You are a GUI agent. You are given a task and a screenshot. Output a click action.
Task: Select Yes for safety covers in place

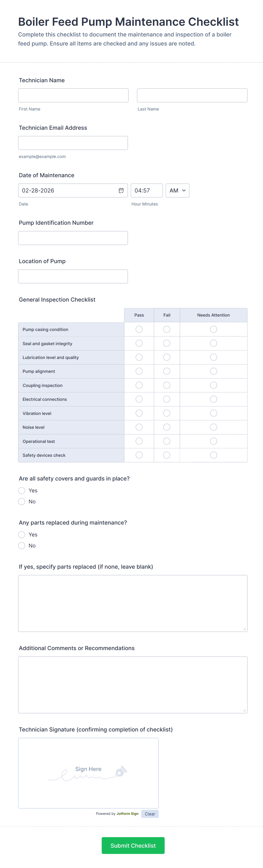(21, 491)
